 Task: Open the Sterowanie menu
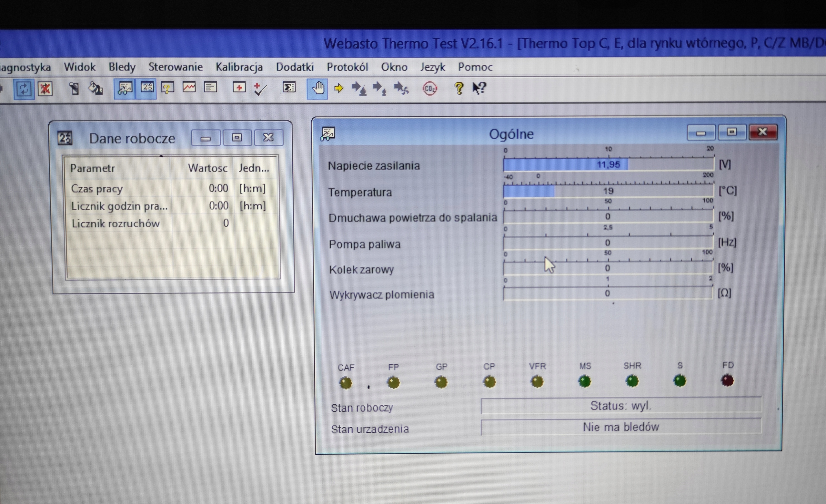click(x=175, y=67)
